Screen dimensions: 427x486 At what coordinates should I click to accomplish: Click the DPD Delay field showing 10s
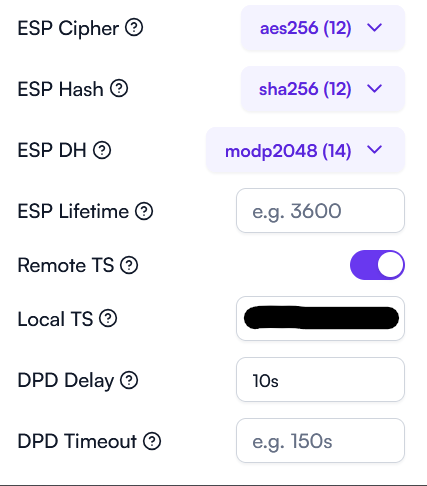coord(320,379)
